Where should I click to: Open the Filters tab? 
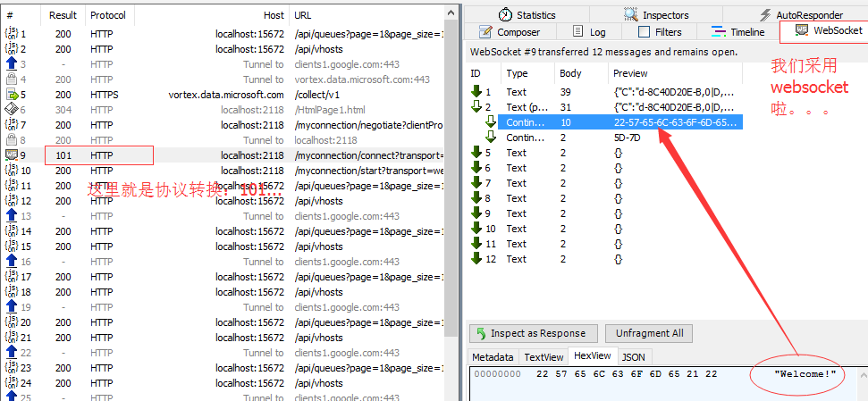660,32
